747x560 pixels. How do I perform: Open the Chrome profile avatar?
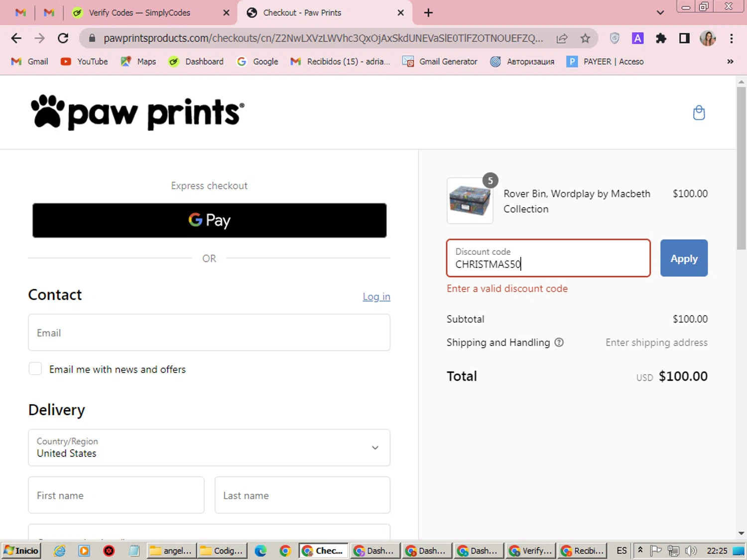tap(708, 38)
